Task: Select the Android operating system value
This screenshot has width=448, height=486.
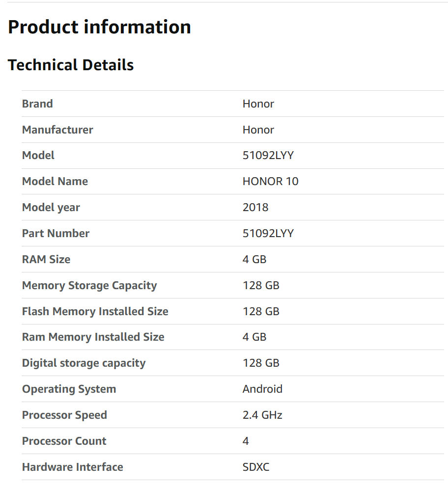Action: tap(262, 389)
